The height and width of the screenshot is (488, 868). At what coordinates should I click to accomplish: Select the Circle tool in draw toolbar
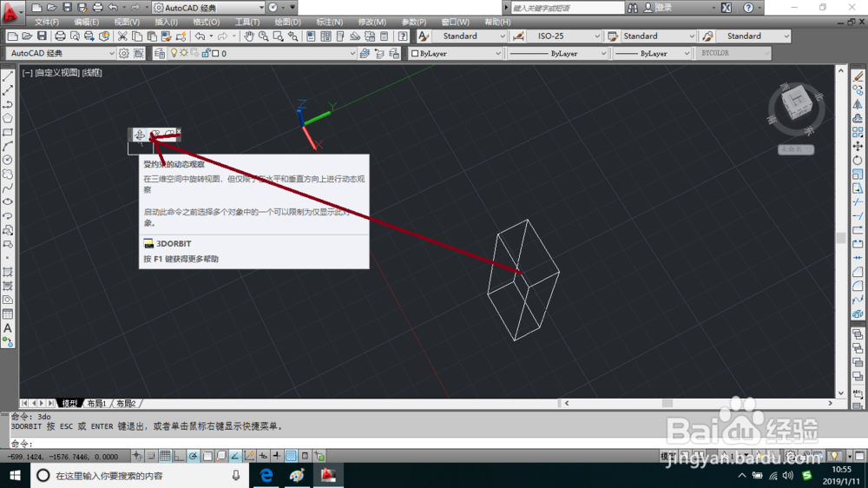(x=8, y=160)
